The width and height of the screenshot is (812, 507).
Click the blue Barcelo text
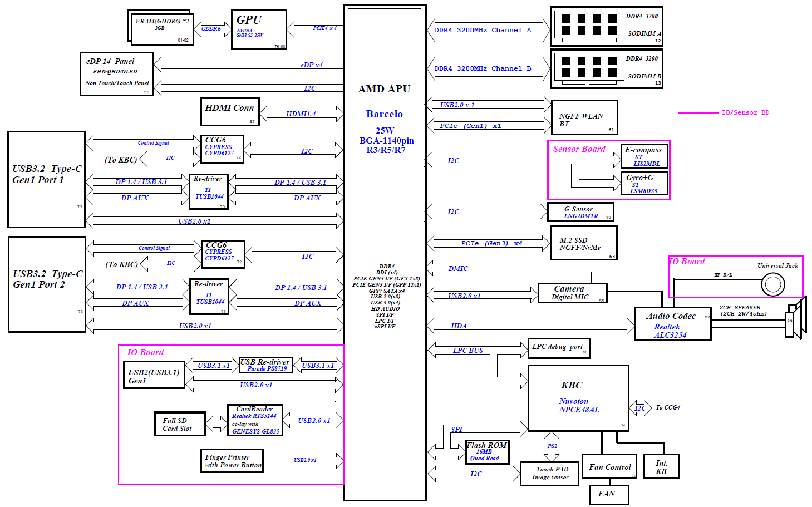384,114
